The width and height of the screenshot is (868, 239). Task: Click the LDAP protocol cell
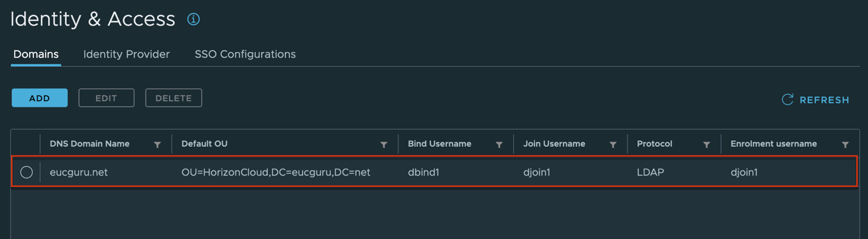(x=650, y=172)
